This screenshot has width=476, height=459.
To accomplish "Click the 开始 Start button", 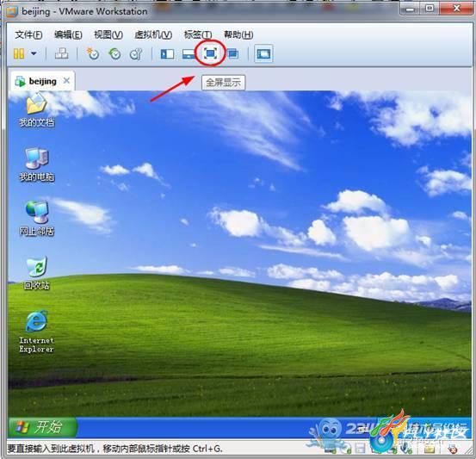I will coord(42,427).
